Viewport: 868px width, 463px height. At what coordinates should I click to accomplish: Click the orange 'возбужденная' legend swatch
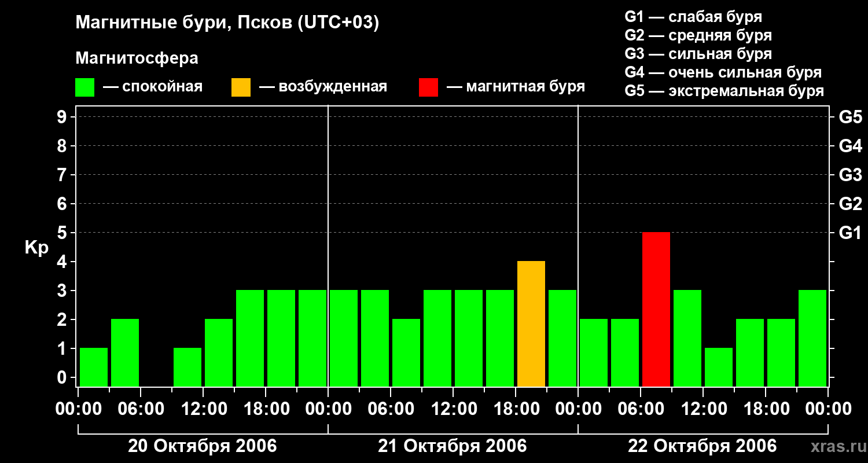coord(241,87)
